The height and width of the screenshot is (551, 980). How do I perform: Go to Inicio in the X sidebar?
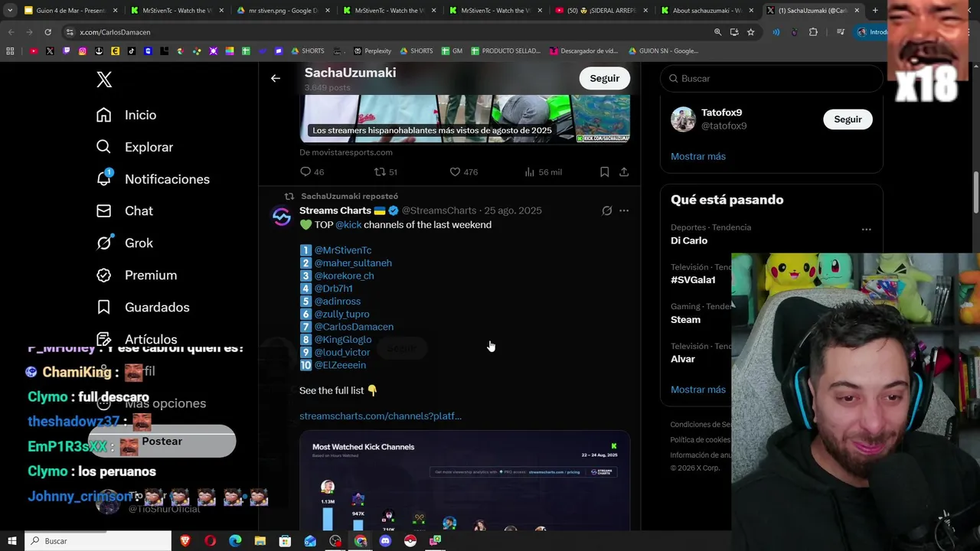pos(126,115)
